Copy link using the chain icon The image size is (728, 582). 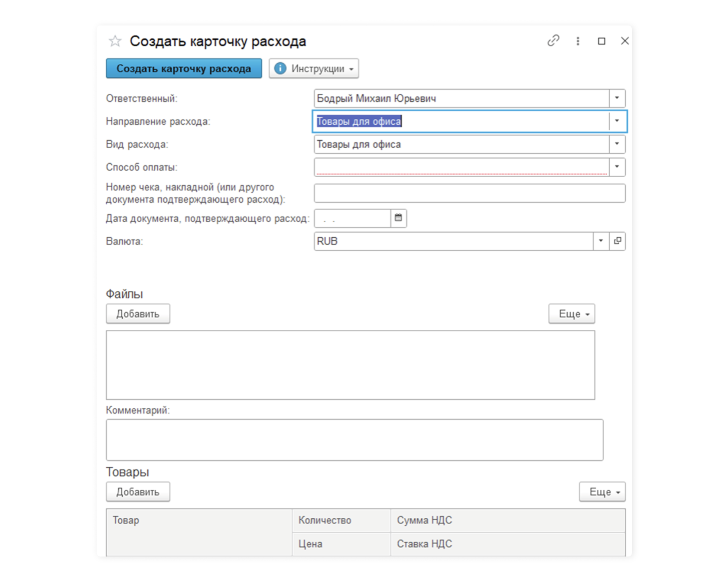click(x=553, y=41)
